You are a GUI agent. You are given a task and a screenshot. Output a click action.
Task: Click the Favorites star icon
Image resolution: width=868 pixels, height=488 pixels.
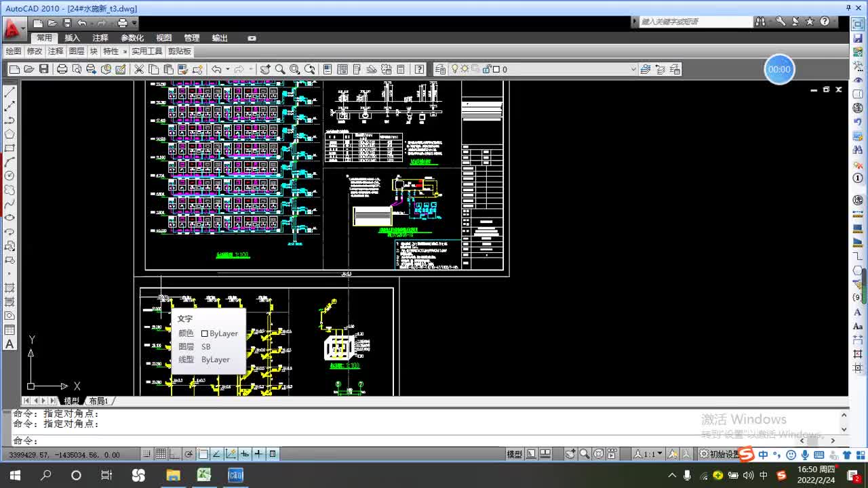810,22
